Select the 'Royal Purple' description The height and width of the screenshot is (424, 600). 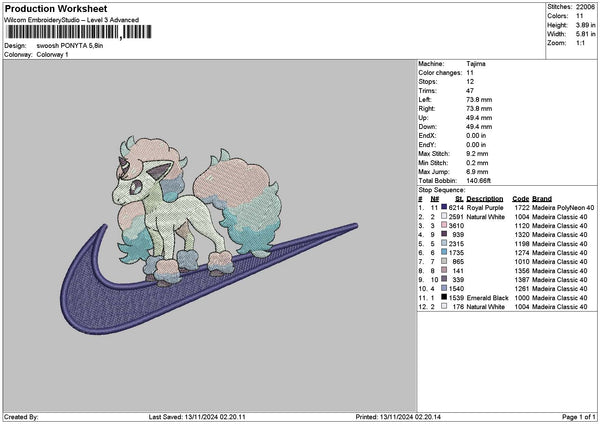click(485, 207)
